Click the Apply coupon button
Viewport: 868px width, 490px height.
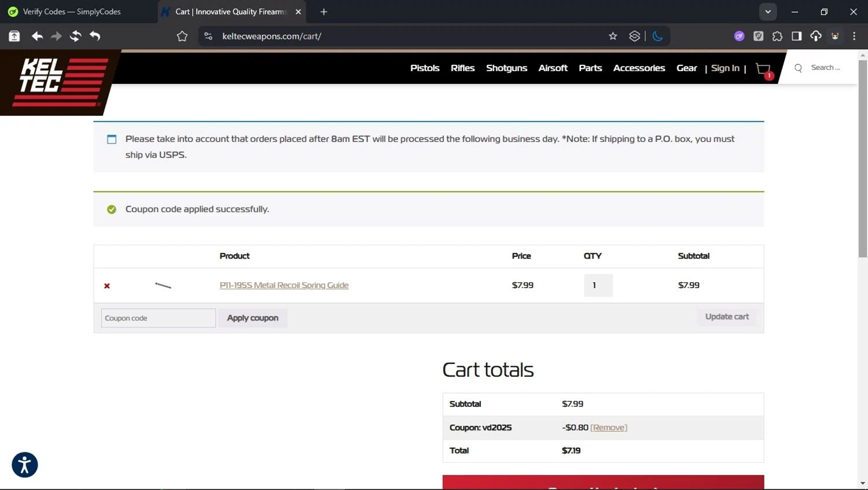pyautogui.click(x=253, y=318)
